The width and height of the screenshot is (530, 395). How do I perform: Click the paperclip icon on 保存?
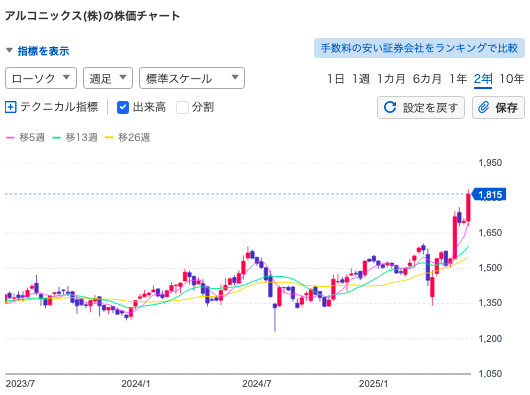pyautogui.click(x=483, y=107)
